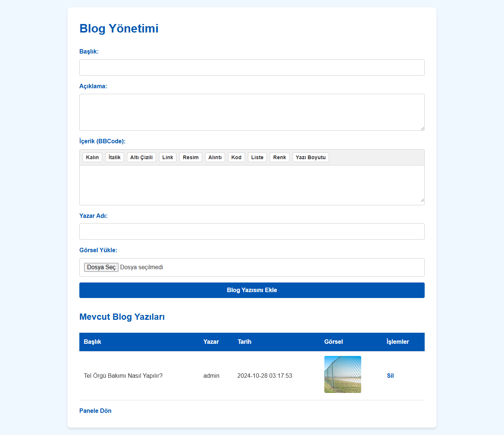Select the Yazar Adı author field
This screenshot has height=435, width=504.
[x=252, y=232]
